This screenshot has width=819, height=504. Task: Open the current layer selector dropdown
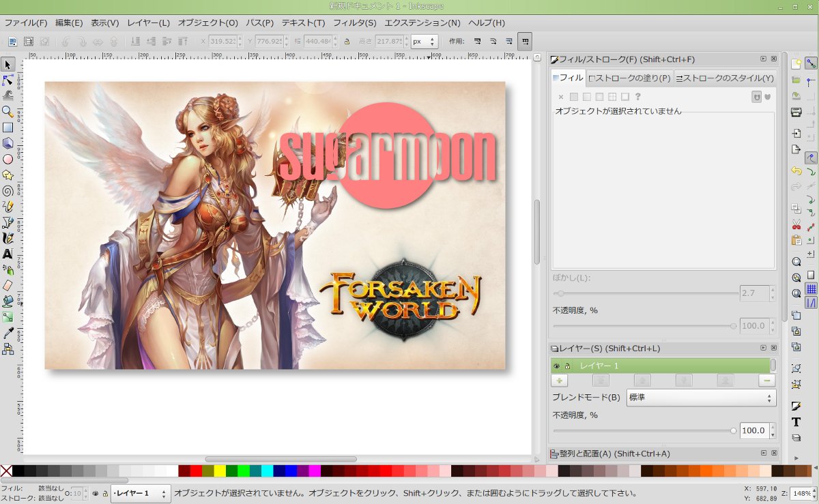coord(141,493)
